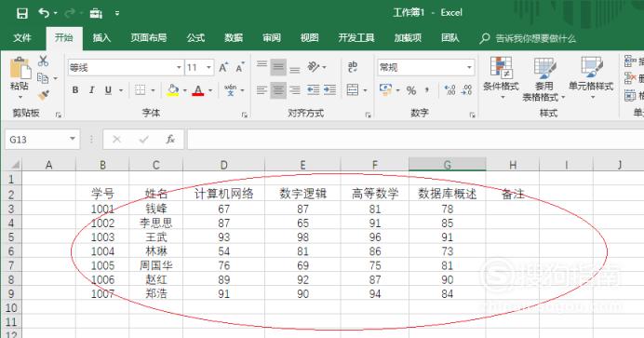Open the font size dropdown showing 11
Screen dimensions: 644x338
(208, 67)
